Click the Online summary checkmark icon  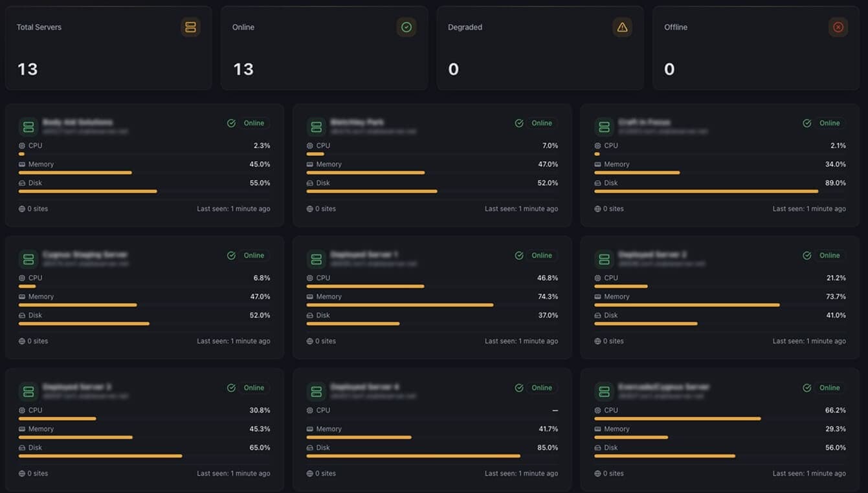click(x=406, y=27)
